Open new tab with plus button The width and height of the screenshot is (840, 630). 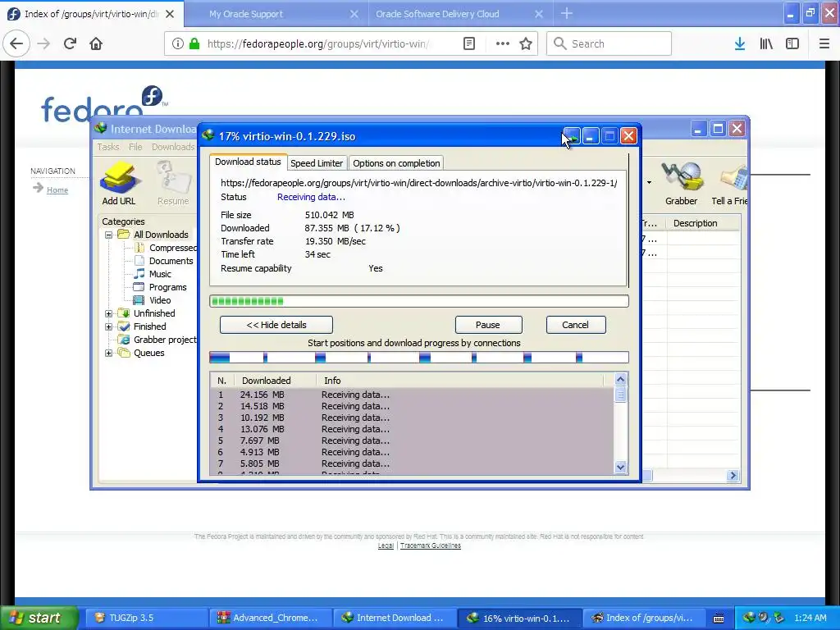point(566,13)
